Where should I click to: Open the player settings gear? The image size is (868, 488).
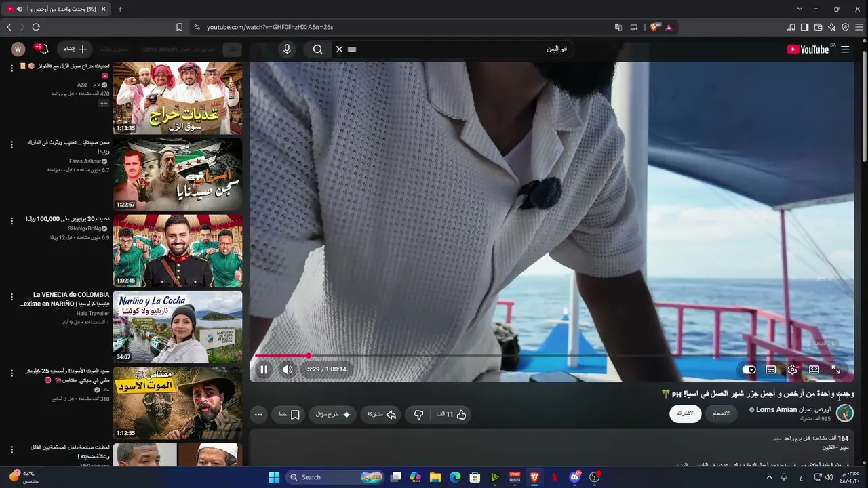pyautogui.click(x=793, y=369)
